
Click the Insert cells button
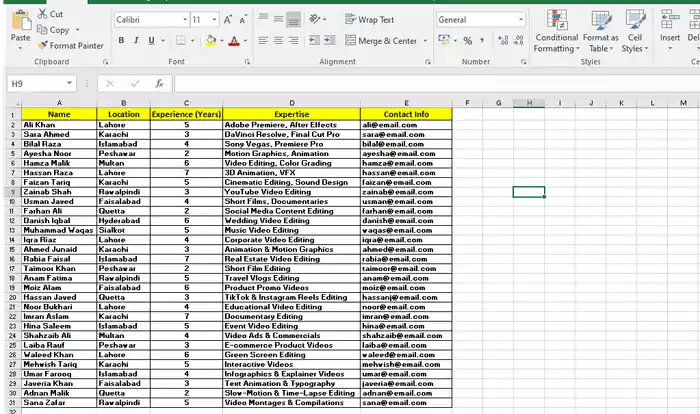(x=670, y=30)
